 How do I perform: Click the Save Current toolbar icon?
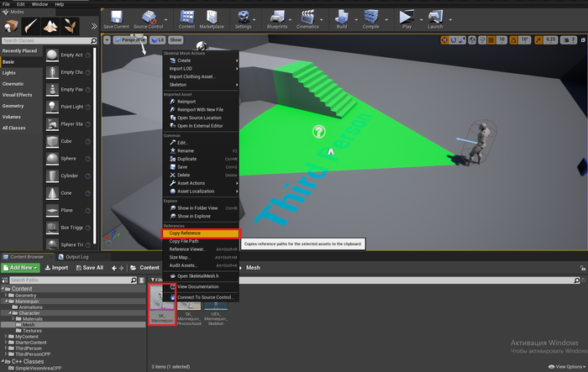[x=115, y=18]
